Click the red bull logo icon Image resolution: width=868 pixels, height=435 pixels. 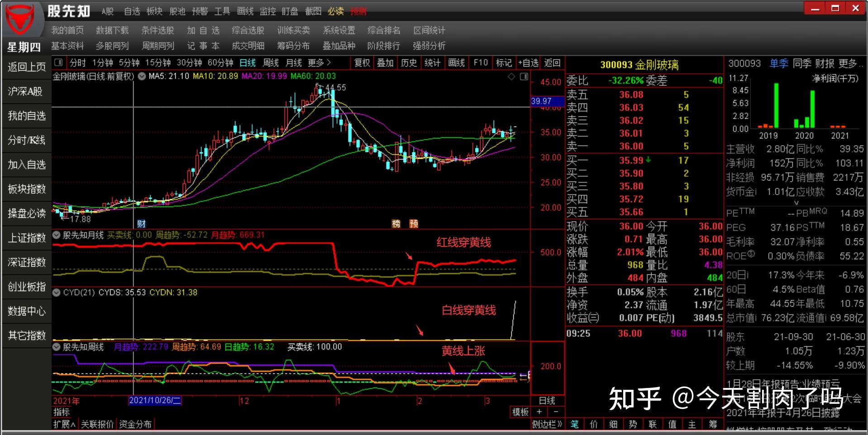(x=20, y=19)
